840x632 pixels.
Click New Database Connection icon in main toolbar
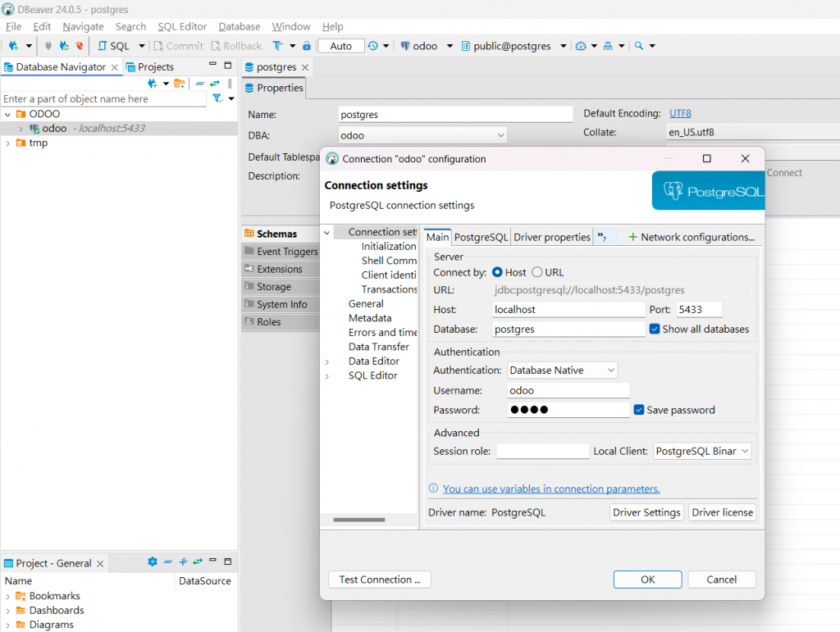(13, 46)
